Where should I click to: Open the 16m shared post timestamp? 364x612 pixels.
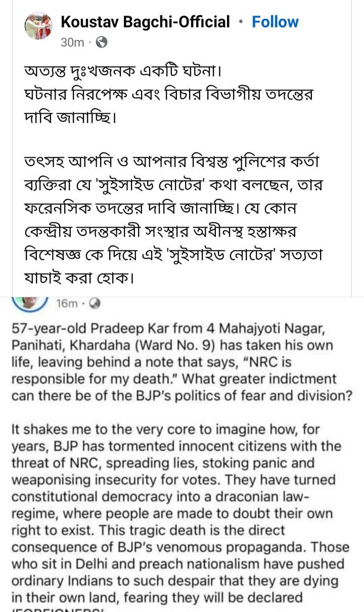(x=67, y=304)
